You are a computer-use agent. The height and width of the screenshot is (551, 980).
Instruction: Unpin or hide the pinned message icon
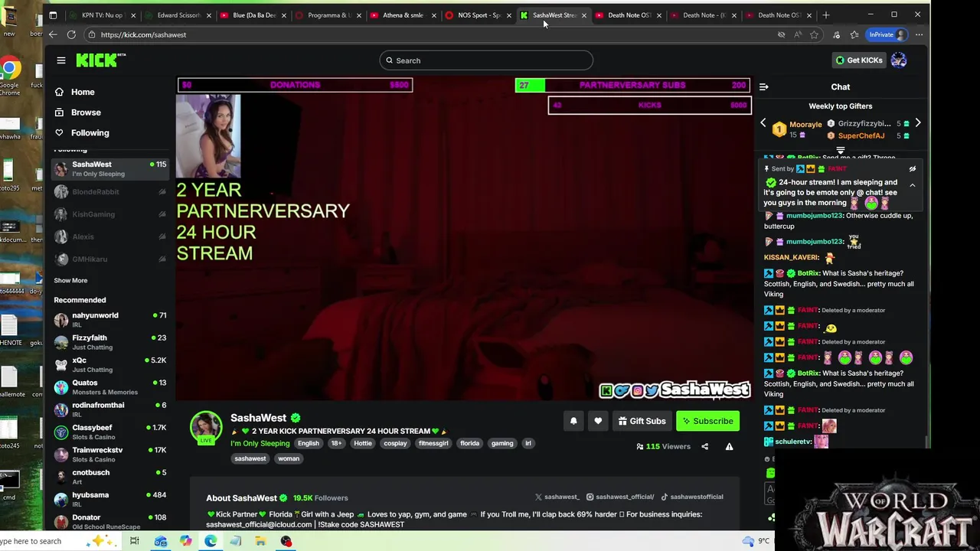click(913, 169)
